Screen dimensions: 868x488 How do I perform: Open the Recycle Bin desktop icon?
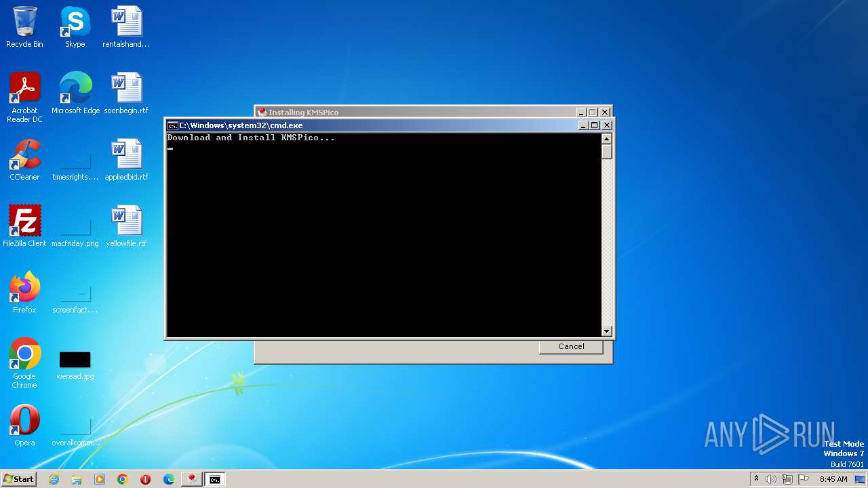pos(24,27)
